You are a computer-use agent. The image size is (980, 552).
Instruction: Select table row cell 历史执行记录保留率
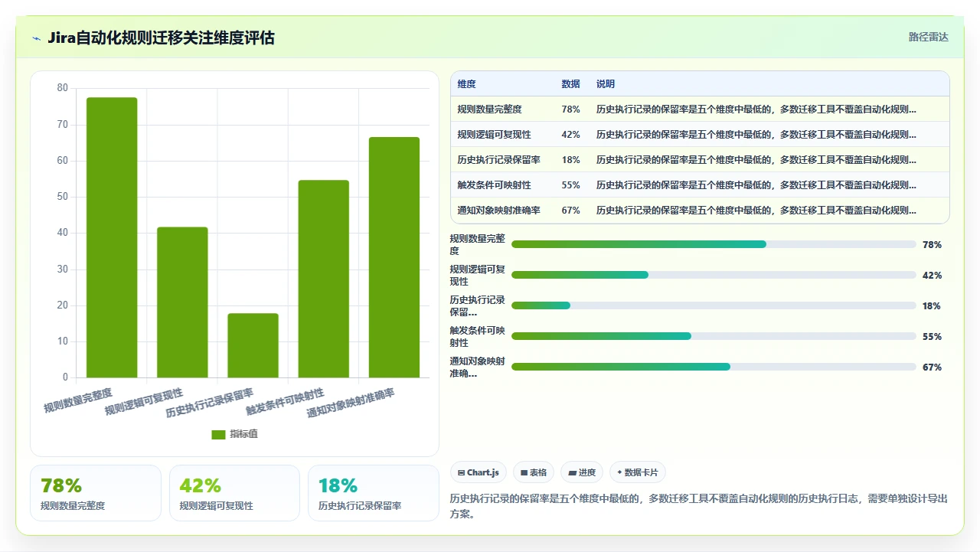click(x=498, y=160)
